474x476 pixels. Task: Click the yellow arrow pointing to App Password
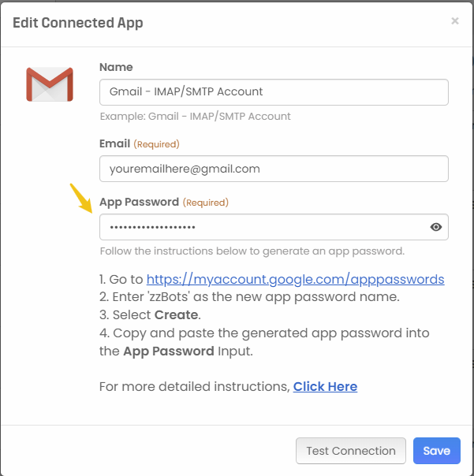coord(82,197)
